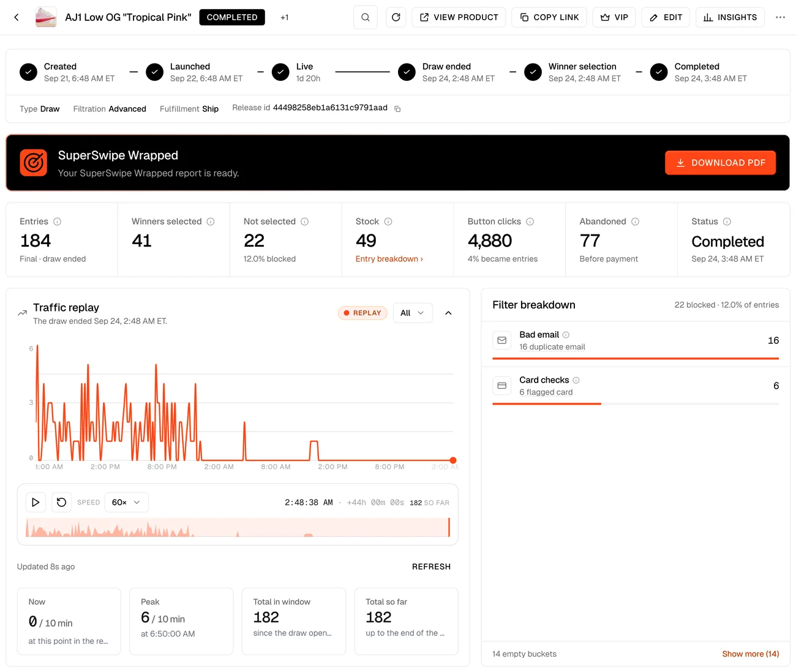The image size is (796, 672).
Task: Collapse the Traffic replay panel
Action: point(448,313)
